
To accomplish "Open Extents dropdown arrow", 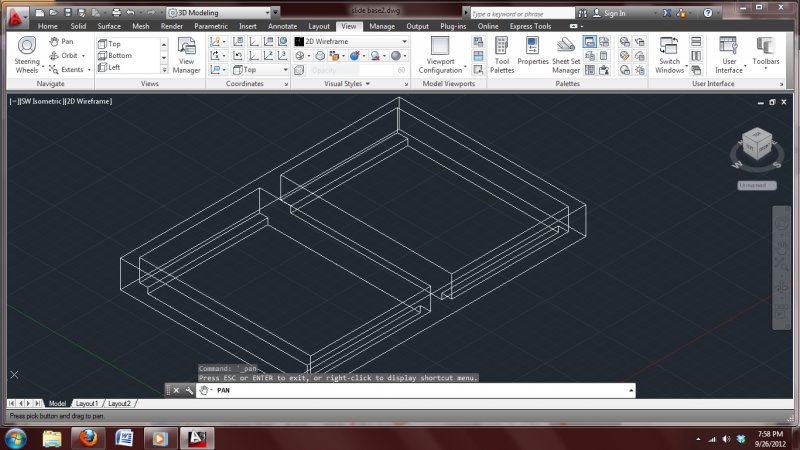I will tap(89, 70).
